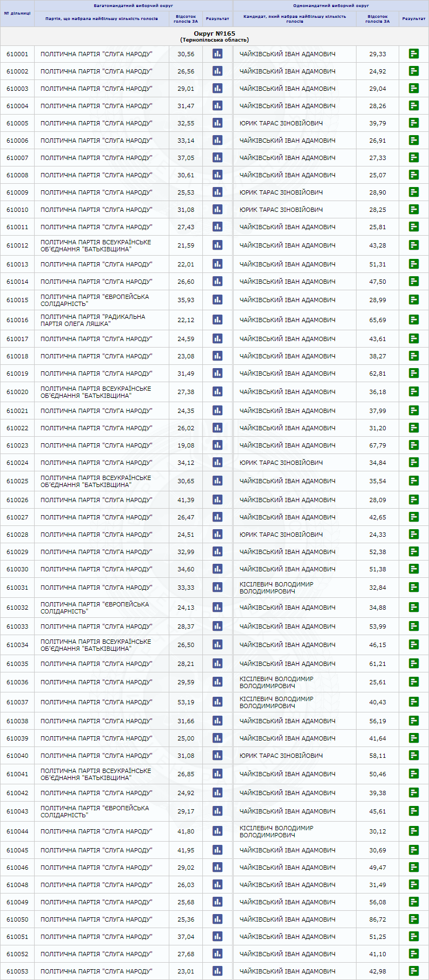Viewport: 429px width, 980px height.
Task: Click the '№ дільниці' column header
Action: point(17,14)
